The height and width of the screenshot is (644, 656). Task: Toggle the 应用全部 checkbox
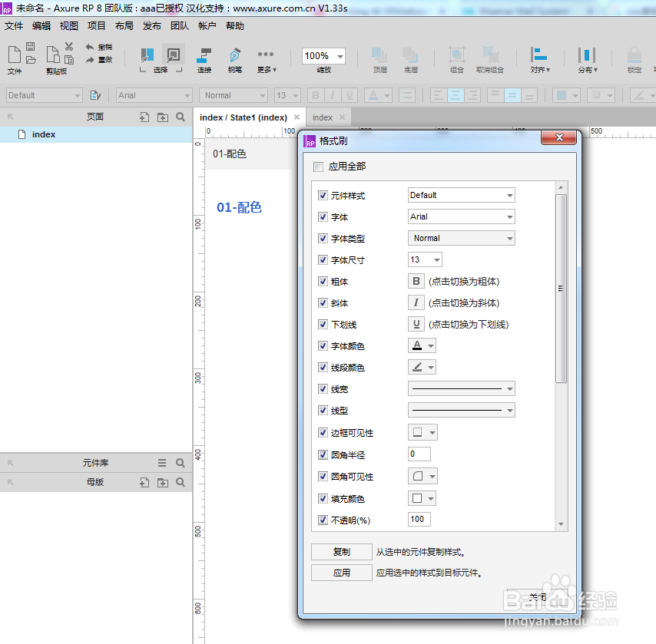[318, 167]
